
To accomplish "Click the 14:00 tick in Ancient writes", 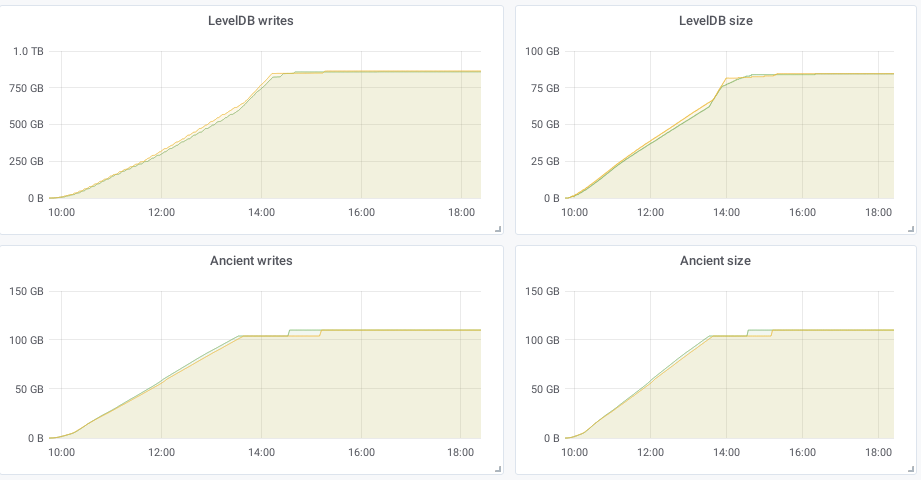I will (x=261, y=452).
